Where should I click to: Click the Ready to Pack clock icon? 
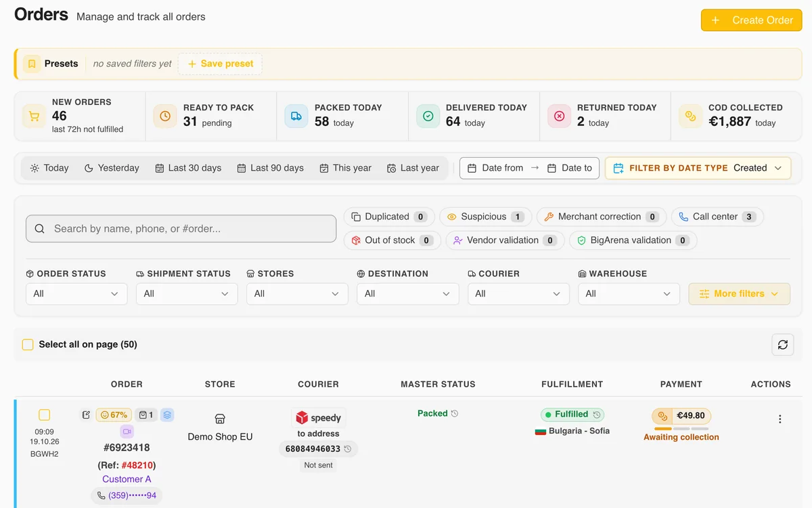tap(165, 116)
